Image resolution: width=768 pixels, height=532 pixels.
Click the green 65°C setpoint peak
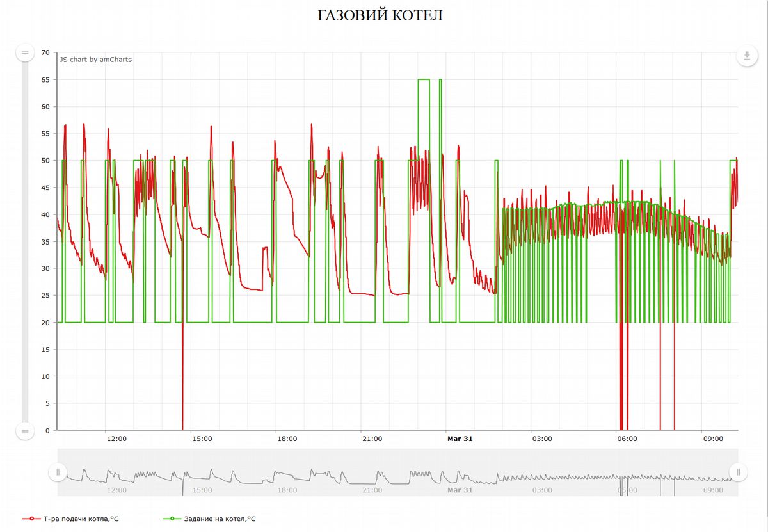click(x=423, y=79)
